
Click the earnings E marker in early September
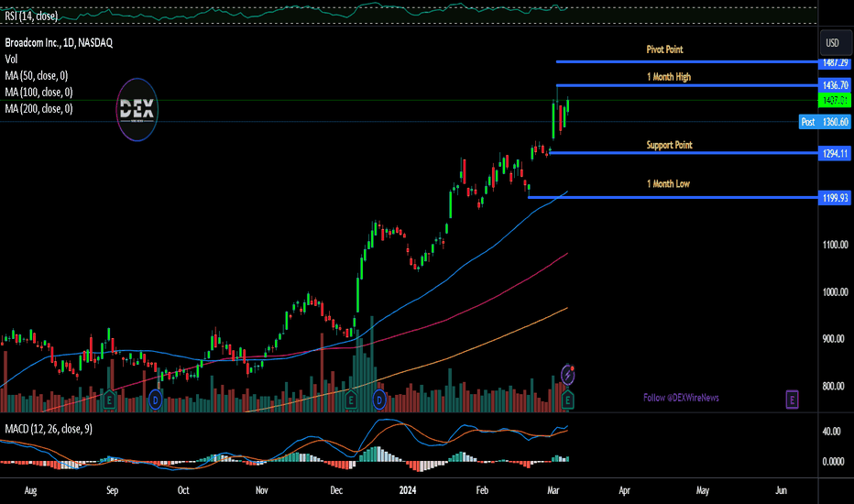coord(109,400)
